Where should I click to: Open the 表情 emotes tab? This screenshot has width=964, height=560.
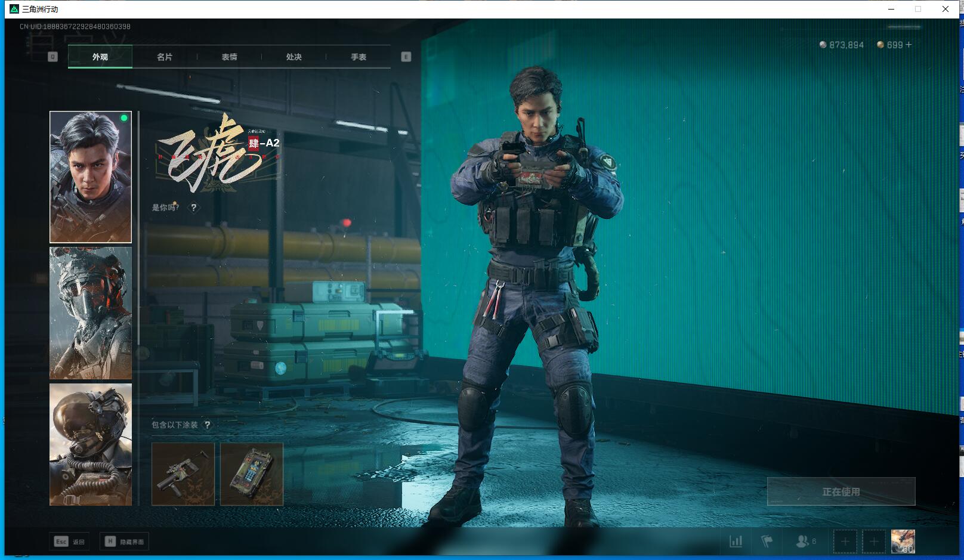point(229,57)
